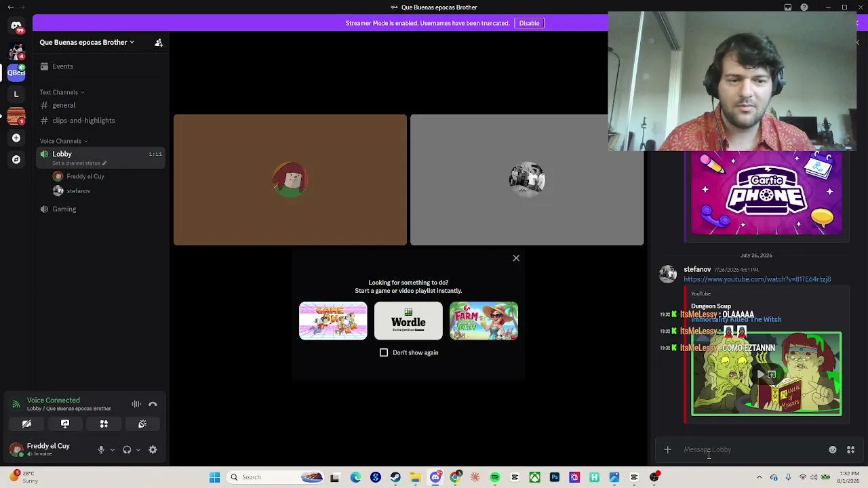The width and height of the screenshot is (868, 488).
Task: Launch the Farm Merge Valley activity
Action: [484, 321]
